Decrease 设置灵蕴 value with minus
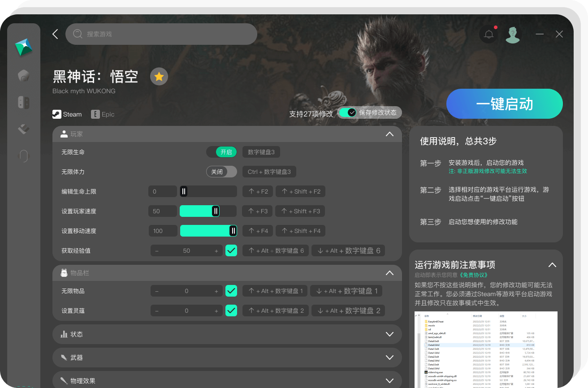This screenshot has width=588, height=388. (x=157, y=311)
